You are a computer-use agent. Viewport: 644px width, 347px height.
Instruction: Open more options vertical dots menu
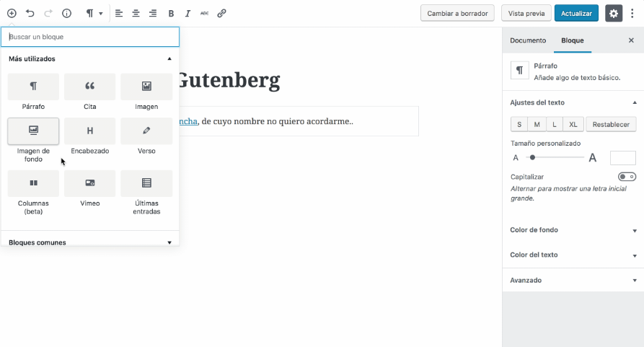pyautogui.click(x=632, y=13)
